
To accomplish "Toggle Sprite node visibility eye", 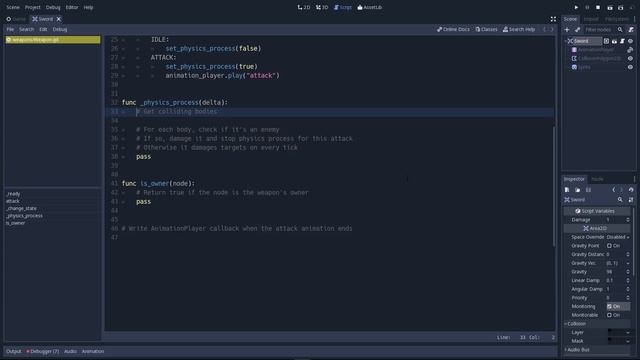I will [x=631, y=67].
